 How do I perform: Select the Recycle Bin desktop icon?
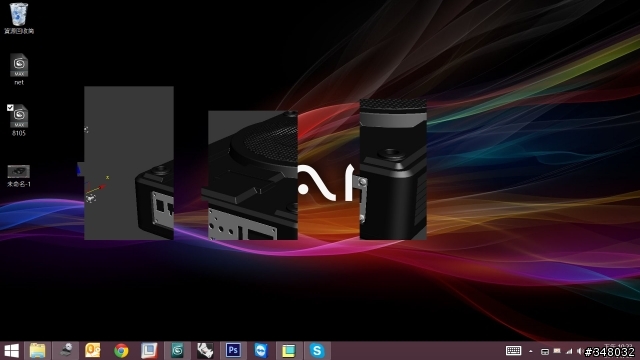point(19,18)
